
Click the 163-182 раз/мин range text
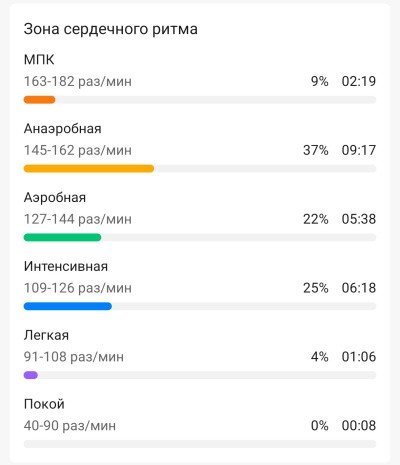point(78,81)
